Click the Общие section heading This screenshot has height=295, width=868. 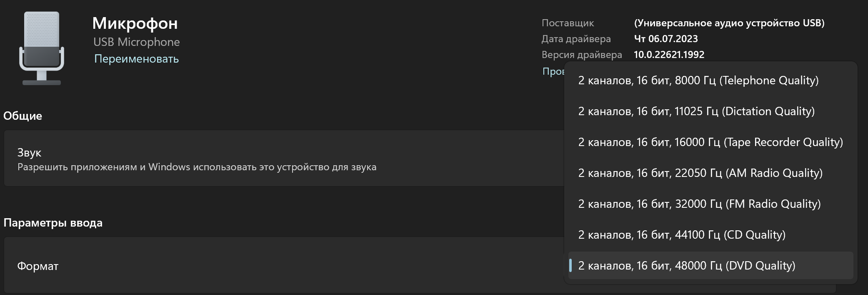coord(23,116)
